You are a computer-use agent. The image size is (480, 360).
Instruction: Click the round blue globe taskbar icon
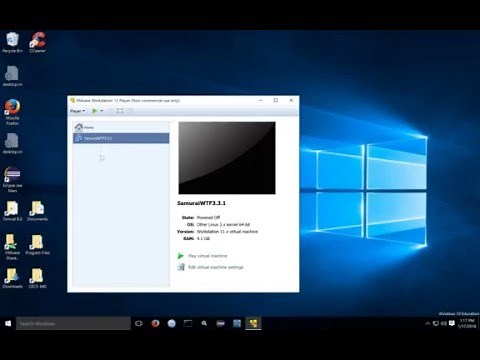171,323
